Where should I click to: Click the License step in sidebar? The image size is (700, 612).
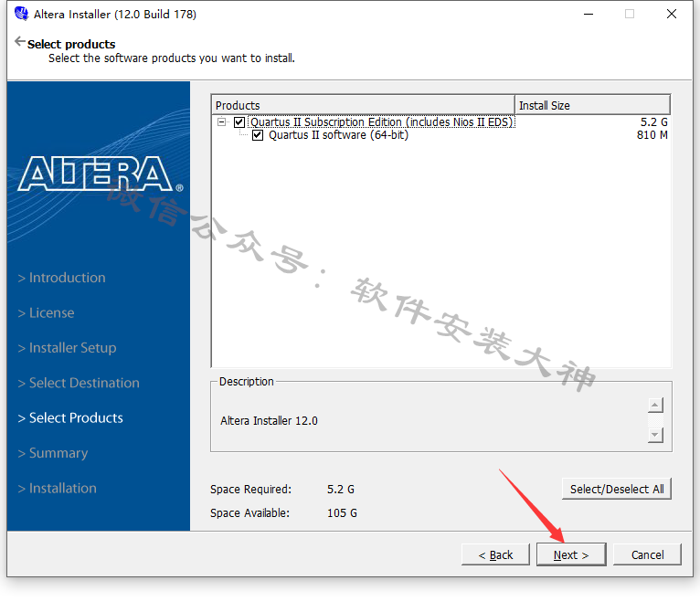pos(46,313)
